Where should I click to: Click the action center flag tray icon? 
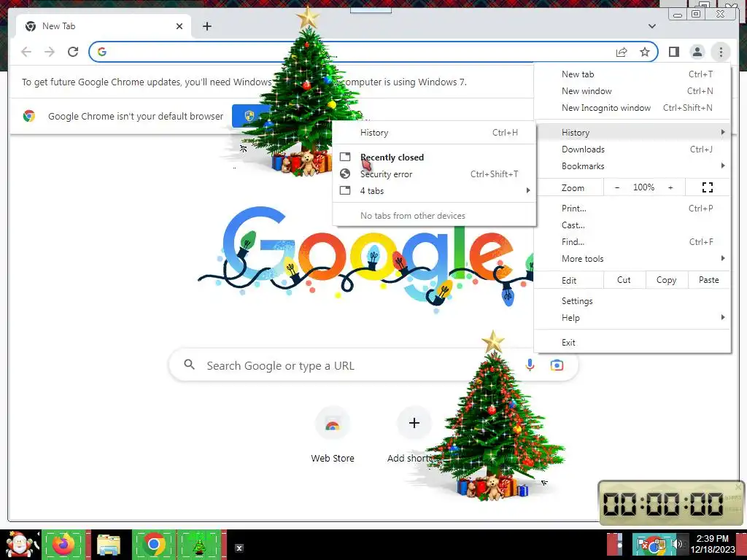click(642, 544)
